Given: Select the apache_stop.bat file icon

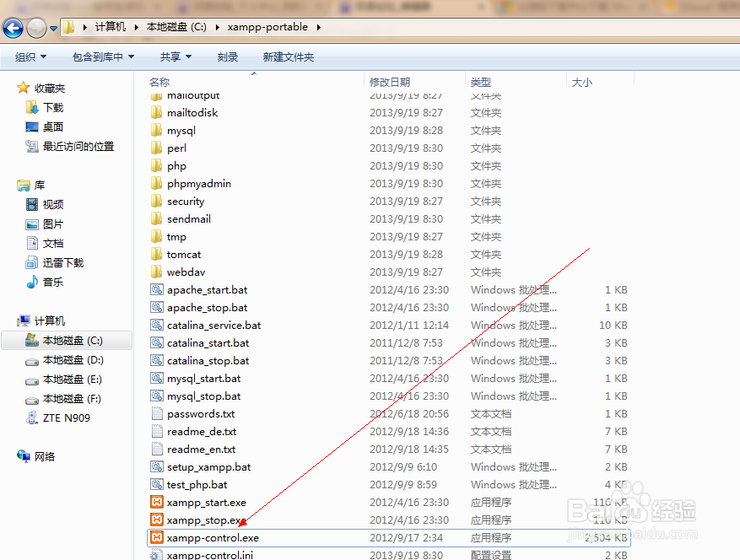Looking at the screenshot, I should point(157,307).
